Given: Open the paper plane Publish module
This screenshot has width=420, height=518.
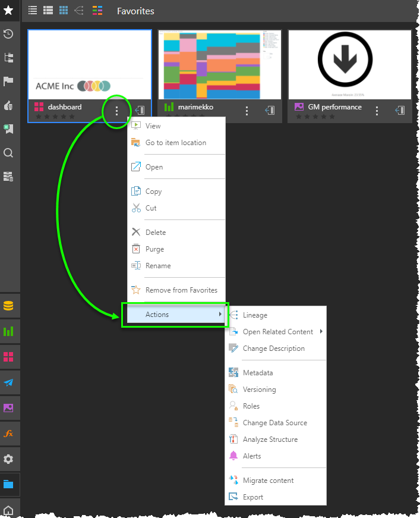Looking at the screenshot, I should [x=8, y=382].
